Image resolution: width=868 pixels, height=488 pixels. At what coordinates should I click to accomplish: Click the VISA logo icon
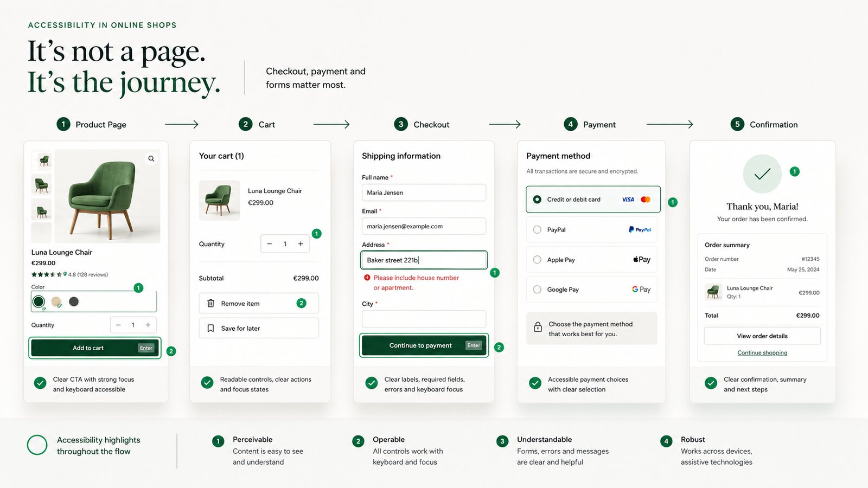[x=628, y=200]
